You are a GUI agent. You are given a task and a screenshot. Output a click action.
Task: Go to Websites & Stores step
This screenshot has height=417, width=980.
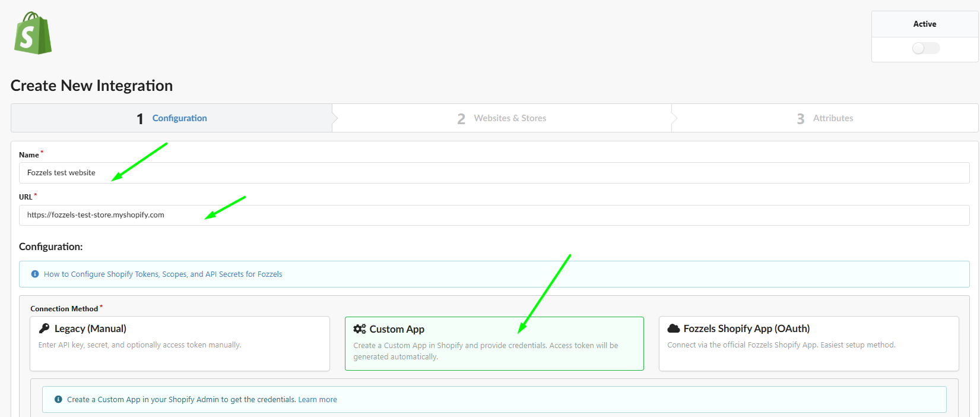click(502, 118)
